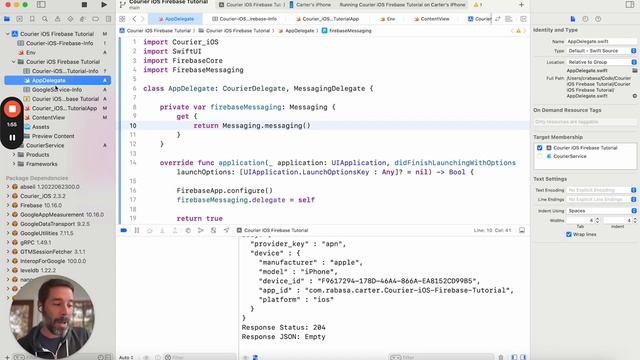640x360 pixels.
Task: Switch to the Courier-iOS...irebase-Info tab
Action: [x=244, y=19]
